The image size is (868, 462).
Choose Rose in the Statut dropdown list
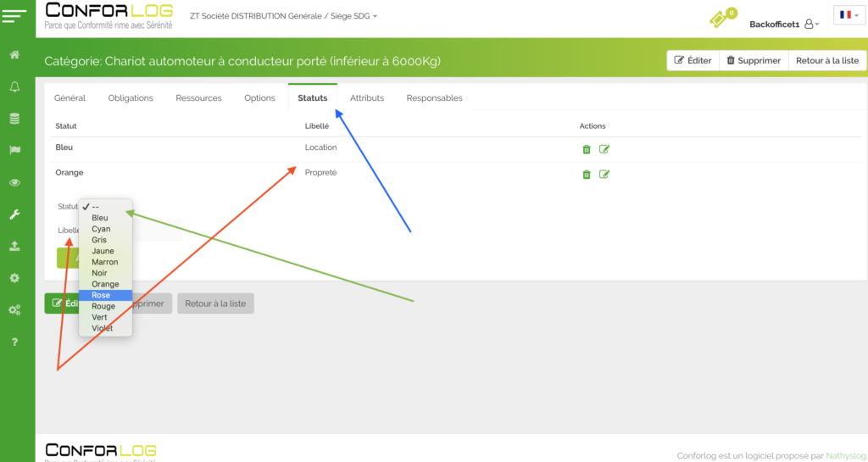coord(101,295)
